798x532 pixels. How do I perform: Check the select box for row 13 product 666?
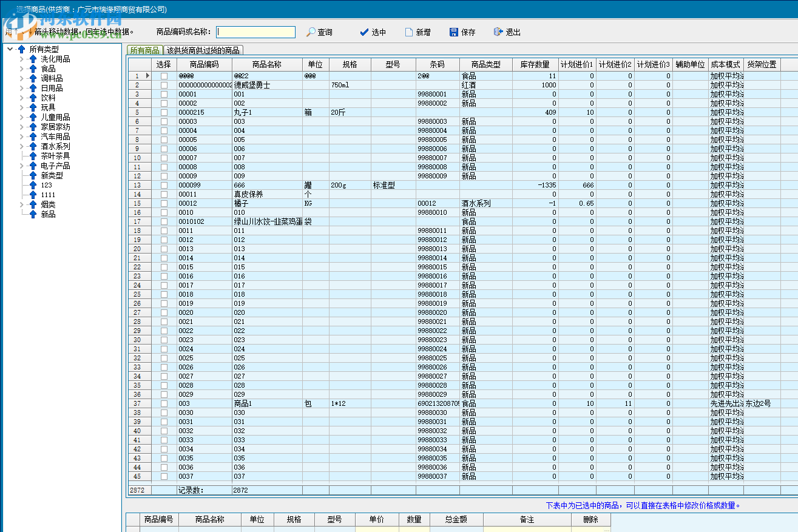164,186
